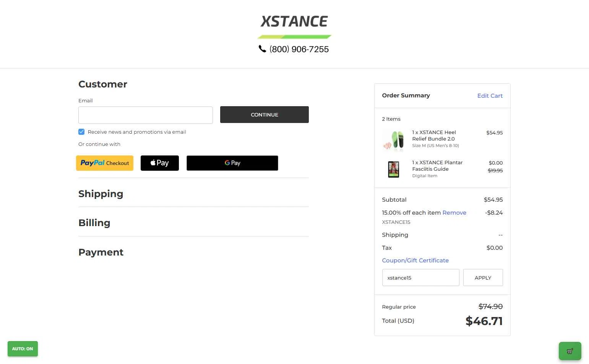
Task: Apply the coupon code
Action: (483, 278)
